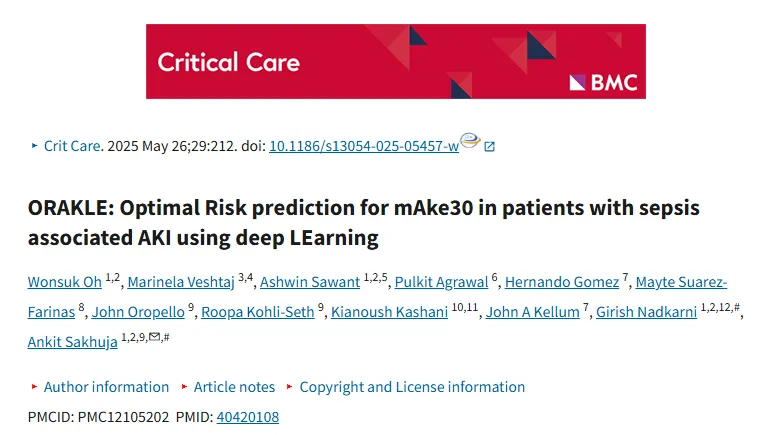Expand the Crit Care journal citation arrow
778x435 pixels.
click(x=34, y=146)
